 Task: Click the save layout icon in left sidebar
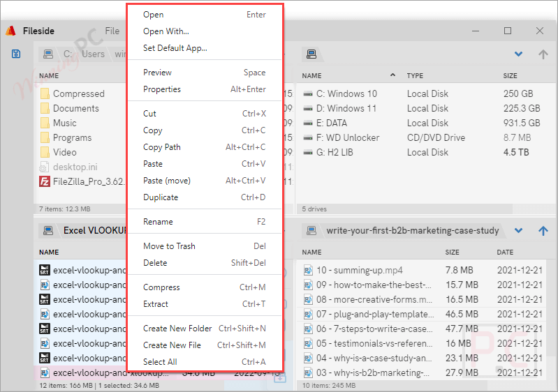(x=16, y=54)
